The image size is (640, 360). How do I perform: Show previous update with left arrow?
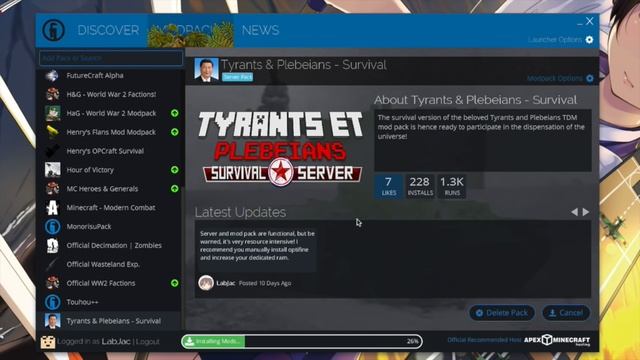coord(575,212)
